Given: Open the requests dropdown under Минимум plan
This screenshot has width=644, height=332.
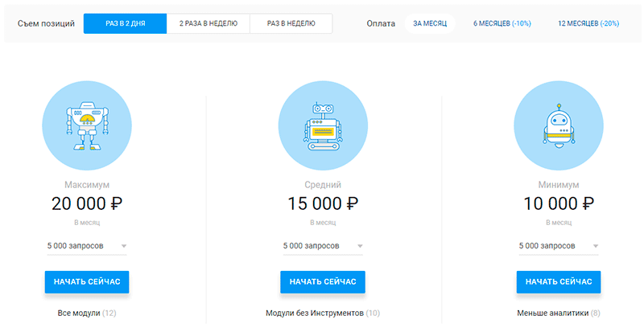Looking at the screenshot, I should tap(559, 246).
